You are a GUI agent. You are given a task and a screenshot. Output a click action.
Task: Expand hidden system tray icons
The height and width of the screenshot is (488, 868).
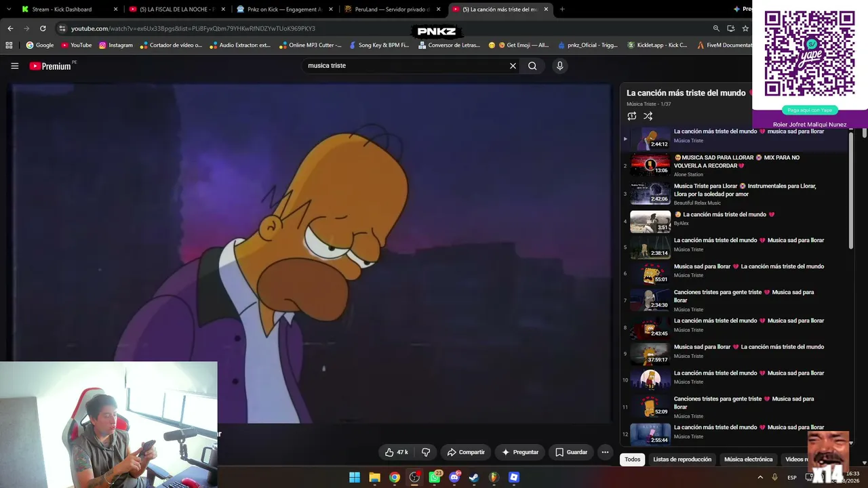pyautogui.click(x=760, y=477)
